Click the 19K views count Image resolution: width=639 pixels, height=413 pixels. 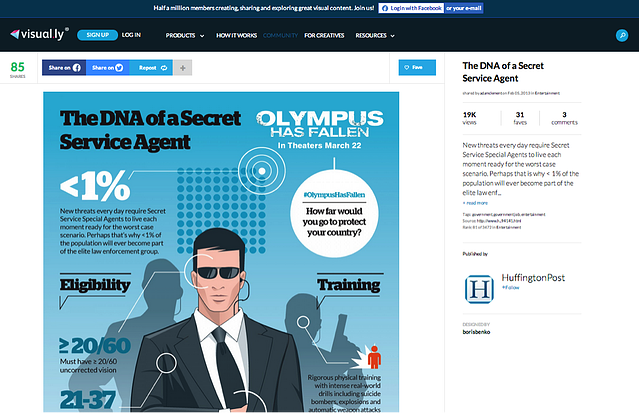[x=469, y=118]
